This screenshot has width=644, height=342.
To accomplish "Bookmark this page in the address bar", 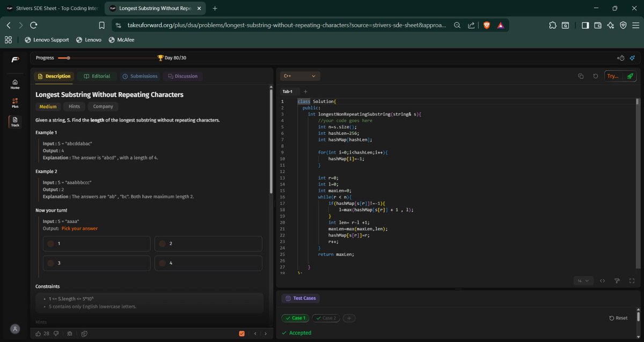I will 102,25.
